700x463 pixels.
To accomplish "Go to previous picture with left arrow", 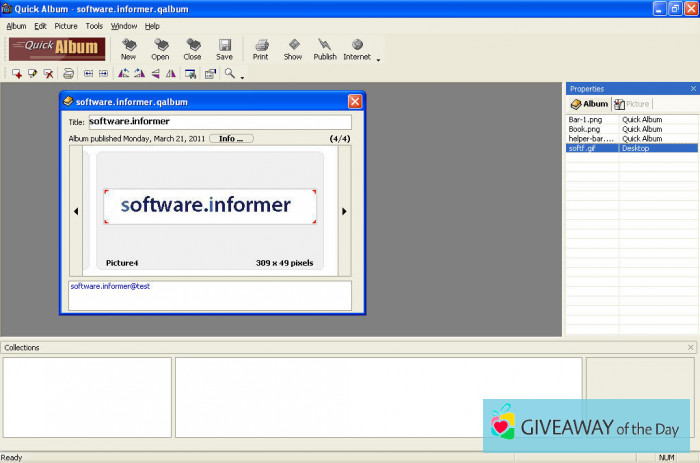I will pyautogui.click(x=75, y=211).
